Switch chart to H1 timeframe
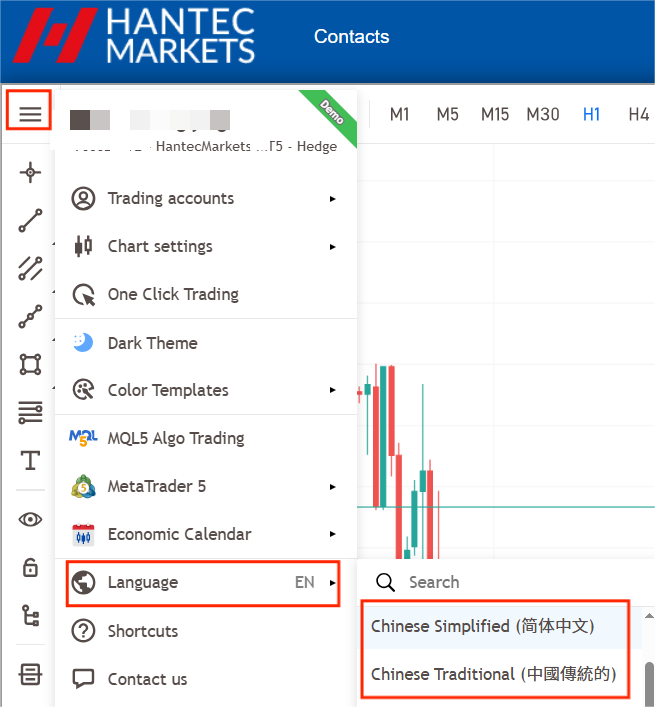Viewport: 655px width, 707px height. (x=591, y=115)
